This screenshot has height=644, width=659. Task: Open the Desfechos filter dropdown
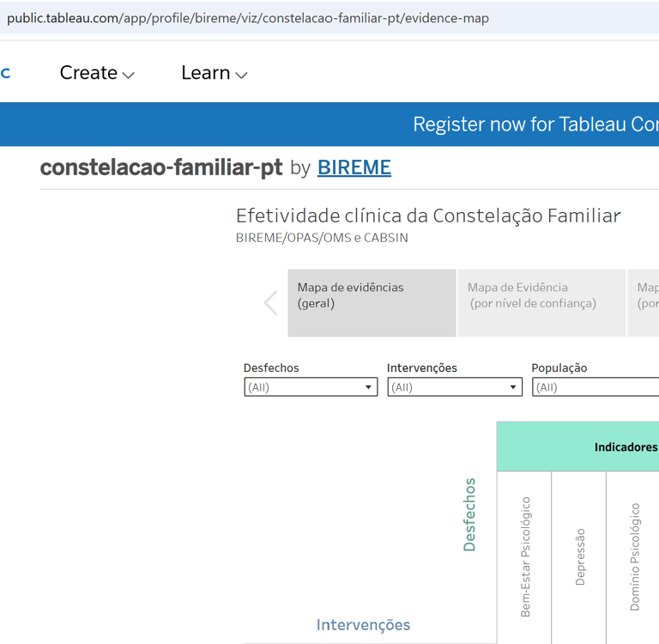(x=311, y=387)
